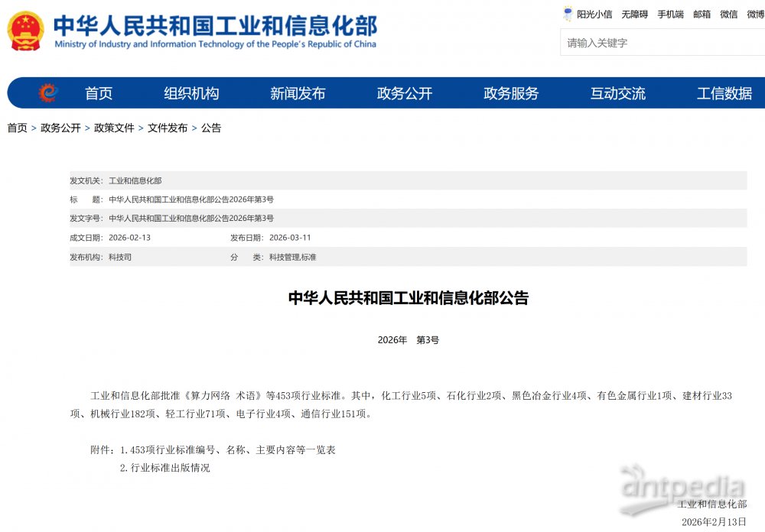Go to 首页 in the navigation bar
This screenshot has width=765, height=532.
pyautogui.click(x=100, y=93)
